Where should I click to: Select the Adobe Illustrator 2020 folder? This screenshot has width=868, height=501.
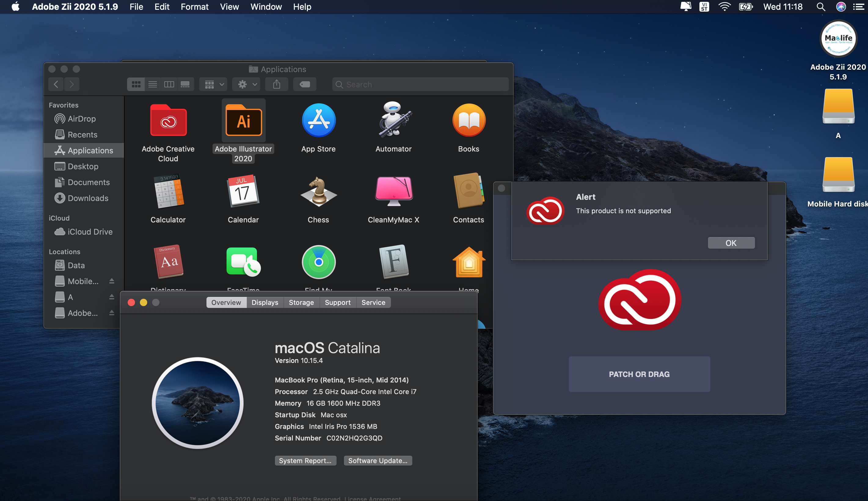coord(243,121)
